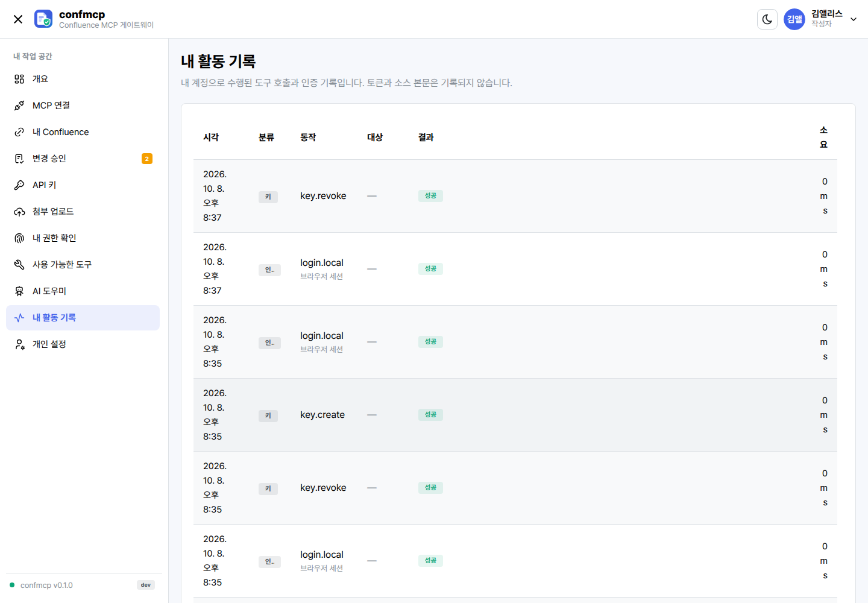Screen dimensions: 868x603
Task: Click the 내 활동 기록 pulse icon
Action: click(19, 318)
